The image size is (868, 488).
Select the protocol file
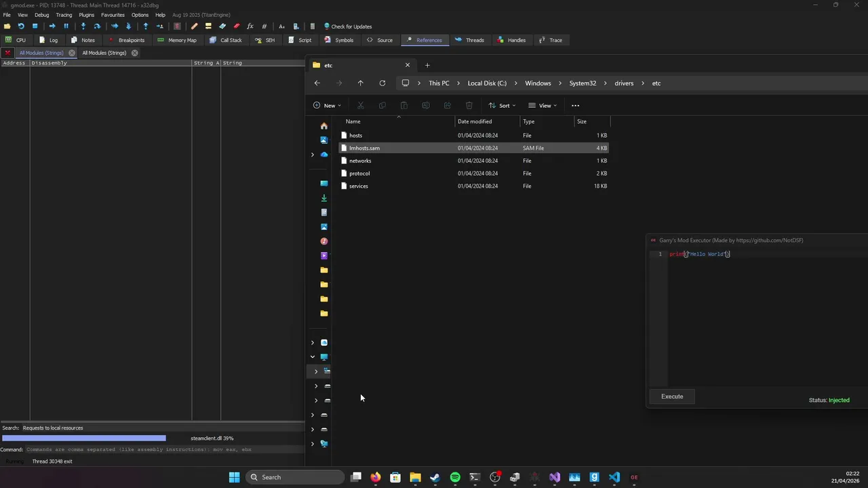(473, 174)
